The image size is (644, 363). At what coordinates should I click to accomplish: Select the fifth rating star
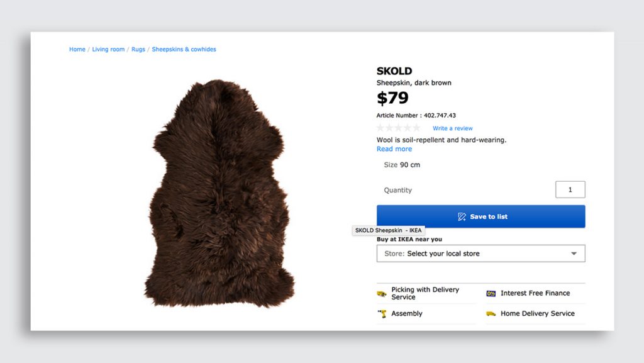coord(416,127)
